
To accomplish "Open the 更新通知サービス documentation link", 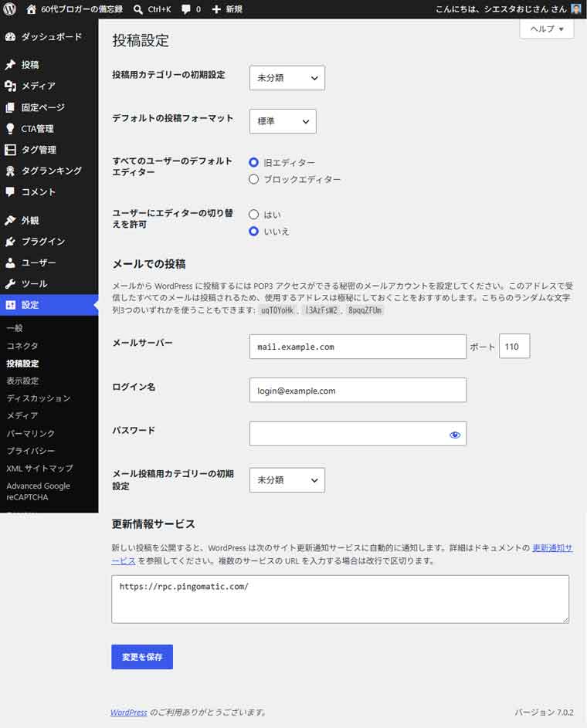I will [553, 548].
